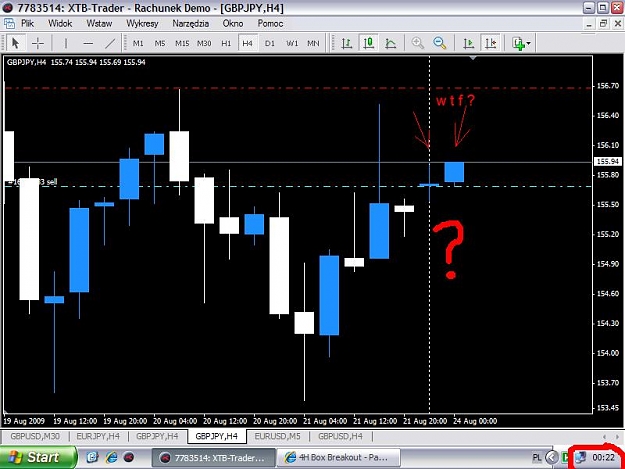Click the 00:22 system clock

pos(603,457)
